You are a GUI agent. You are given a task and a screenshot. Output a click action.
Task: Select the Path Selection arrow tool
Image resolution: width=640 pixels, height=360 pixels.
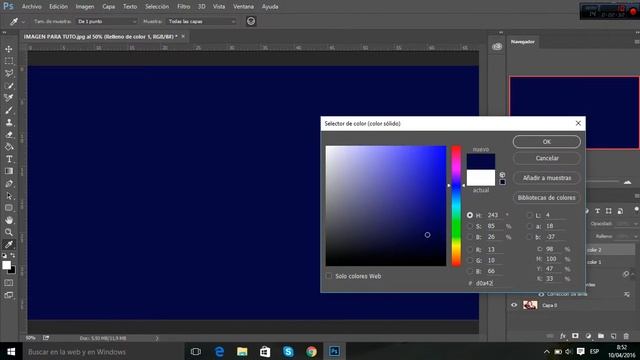coord(9,196)
